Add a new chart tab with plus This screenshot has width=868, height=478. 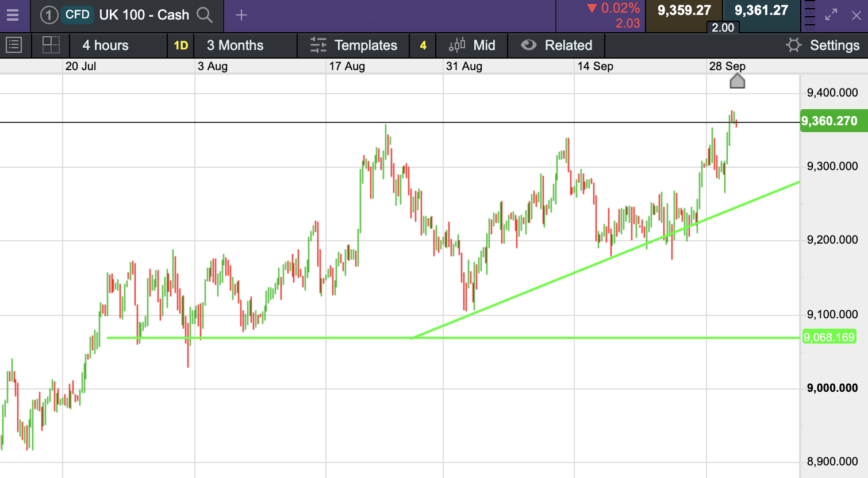(241, 16)
